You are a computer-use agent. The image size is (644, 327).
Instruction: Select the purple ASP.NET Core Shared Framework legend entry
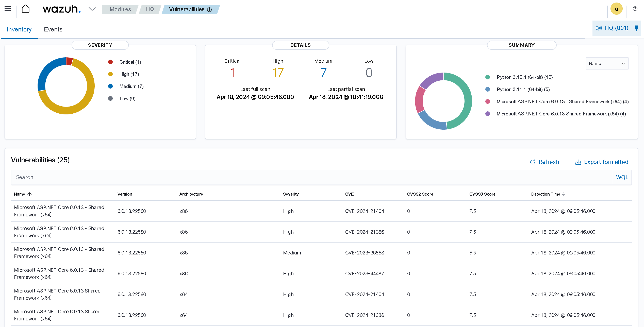coord(561,114)
